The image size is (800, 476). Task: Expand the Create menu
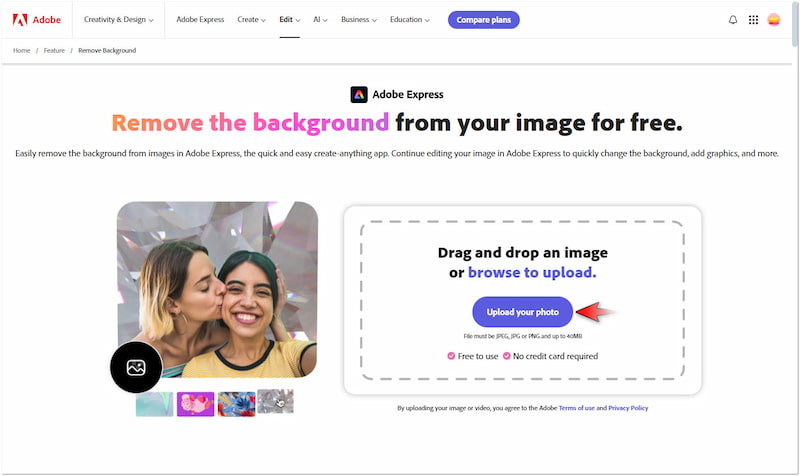251,19
